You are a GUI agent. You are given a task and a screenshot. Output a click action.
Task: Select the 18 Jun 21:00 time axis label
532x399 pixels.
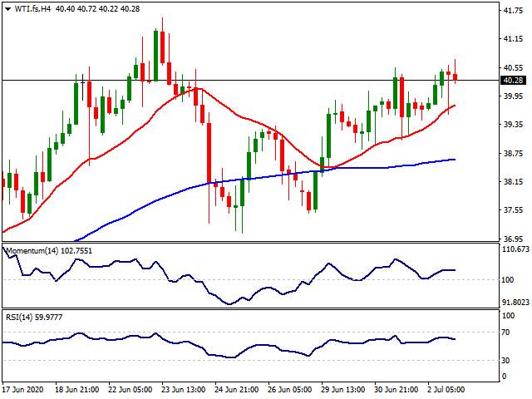[77, 389]
